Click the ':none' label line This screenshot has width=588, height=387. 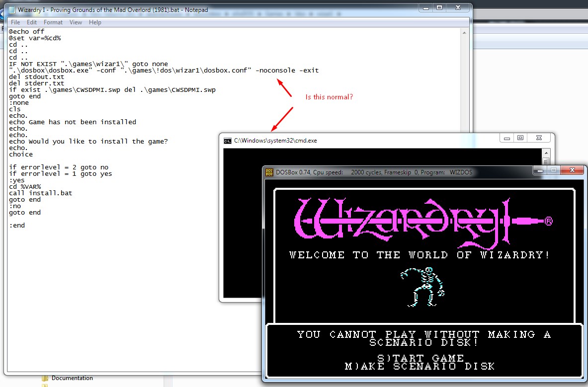(x=19, y=103)
